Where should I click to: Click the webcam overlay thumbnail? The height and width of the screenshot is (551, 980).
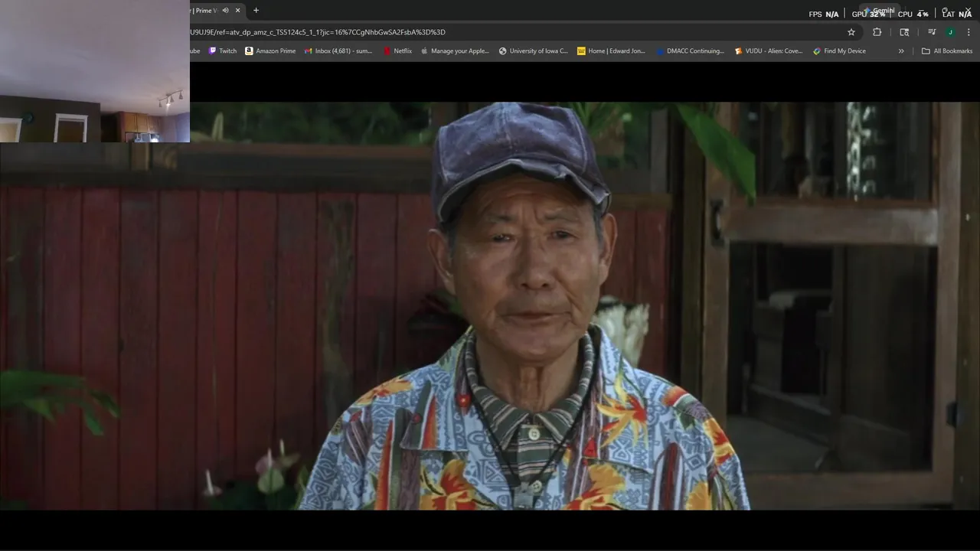95,71
